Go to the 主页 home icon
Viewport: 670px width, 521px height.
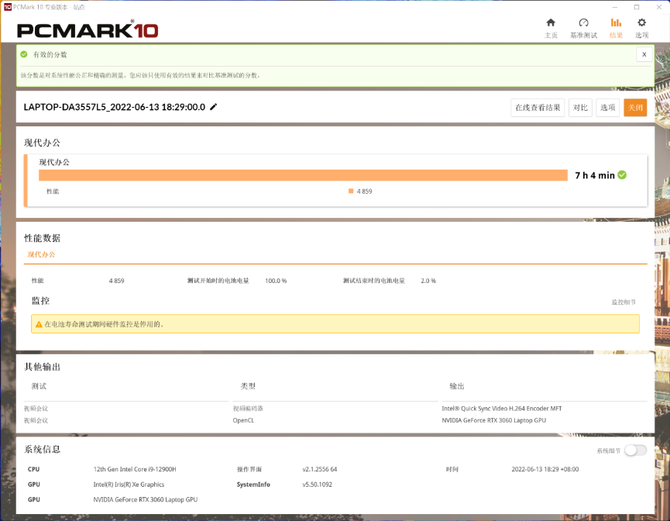point(550,23)
